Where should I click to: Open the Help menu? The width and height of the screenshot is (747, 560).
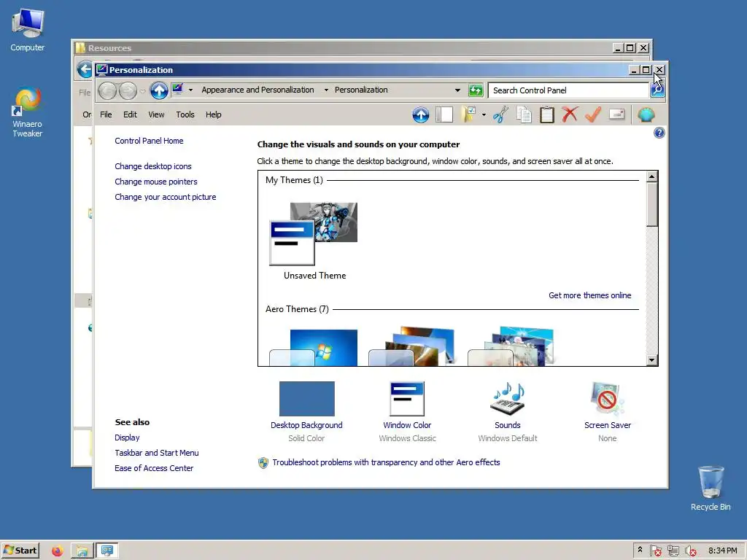(214, 114)
